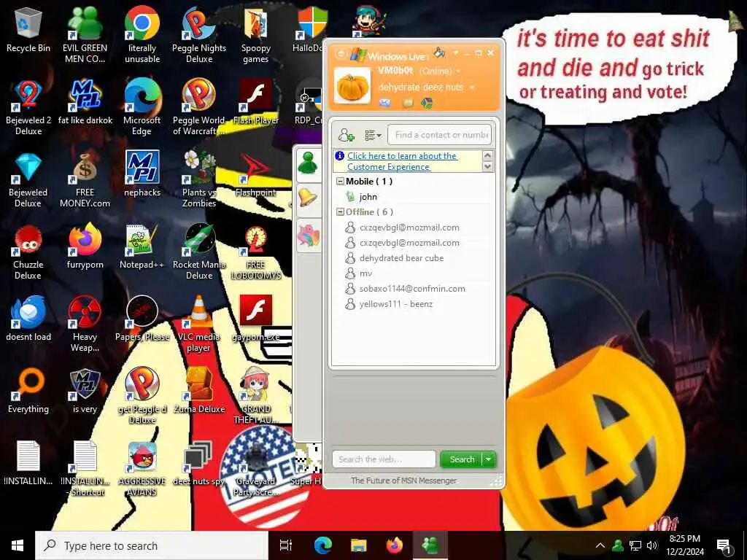Select the VLC media player desktop icon

(x=199, y=324)
